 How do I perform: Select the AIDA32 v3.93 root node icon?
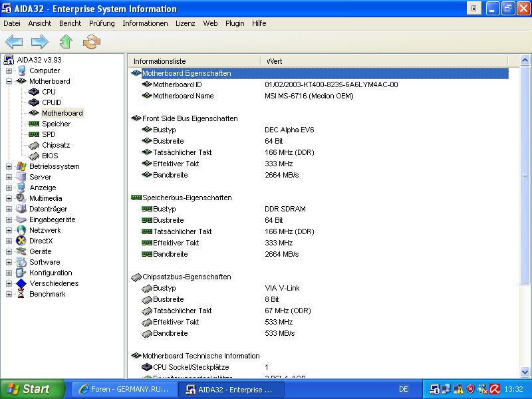pos(9,60)
